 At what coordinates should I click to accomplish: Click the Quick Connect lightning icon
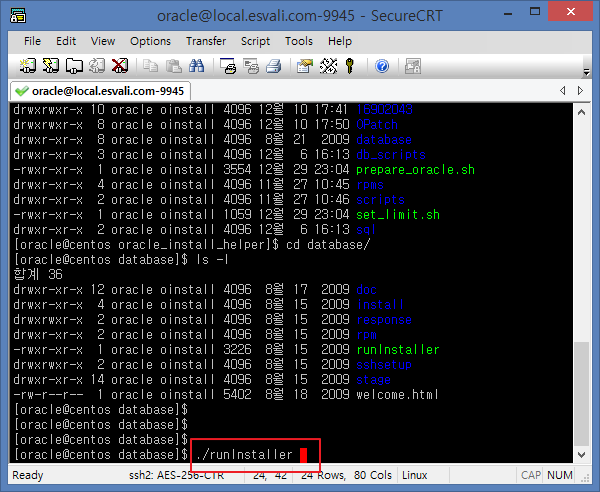point(51,66)
